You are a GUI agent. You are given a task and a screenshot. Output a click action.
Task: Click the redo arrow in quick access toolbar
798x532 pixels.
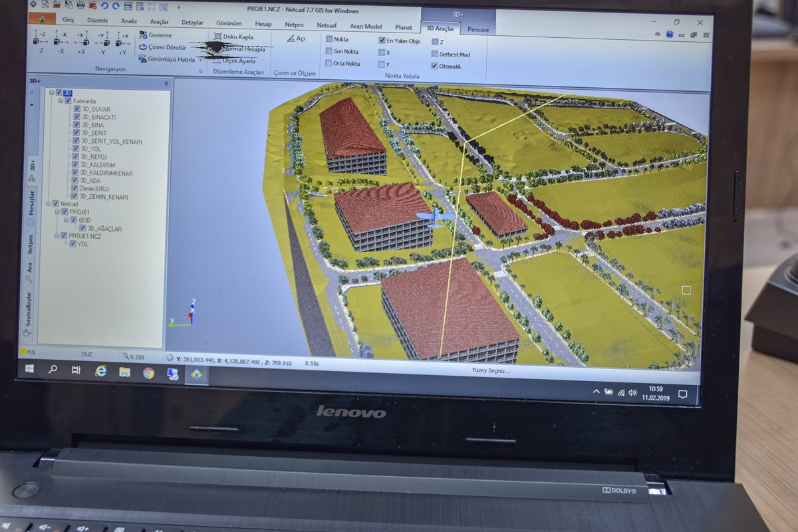point(116,5)
